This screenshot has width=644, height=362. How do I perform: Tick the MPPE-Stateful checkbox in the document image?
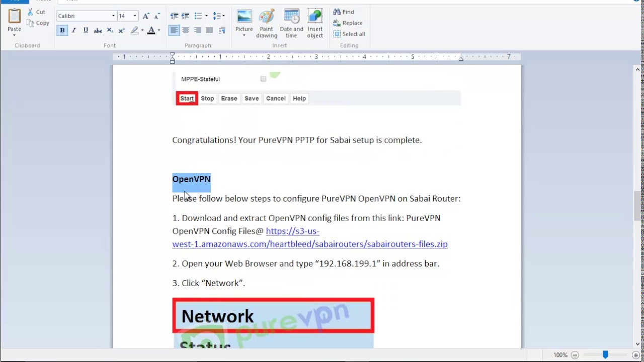point(263,79)
